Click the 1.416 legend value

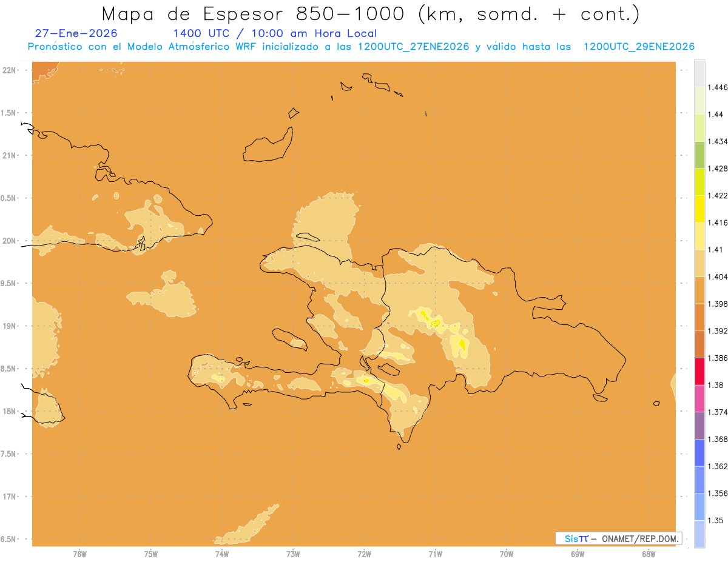pyautogui.click(x=717, y=222)
